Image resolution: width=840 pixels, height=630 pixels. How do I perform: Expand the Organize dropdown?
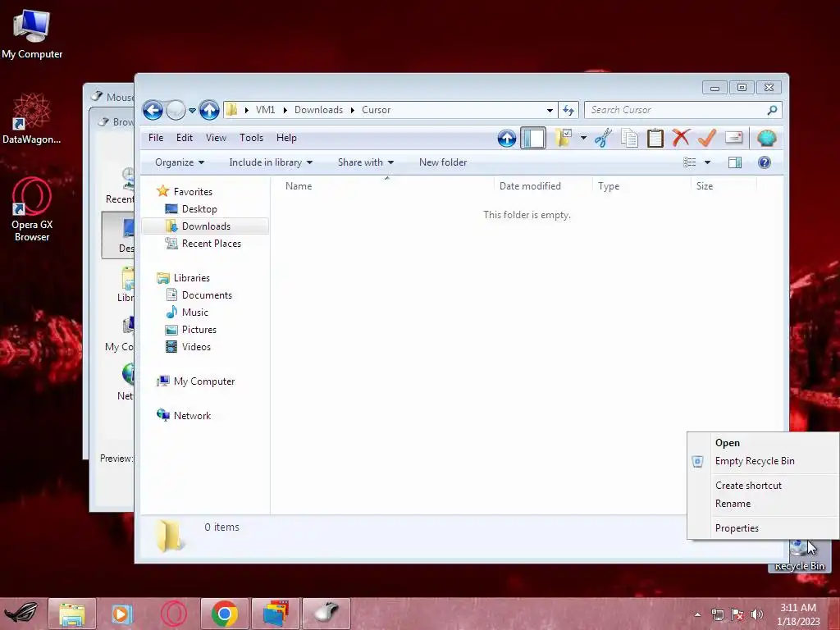tap(180, 162)
